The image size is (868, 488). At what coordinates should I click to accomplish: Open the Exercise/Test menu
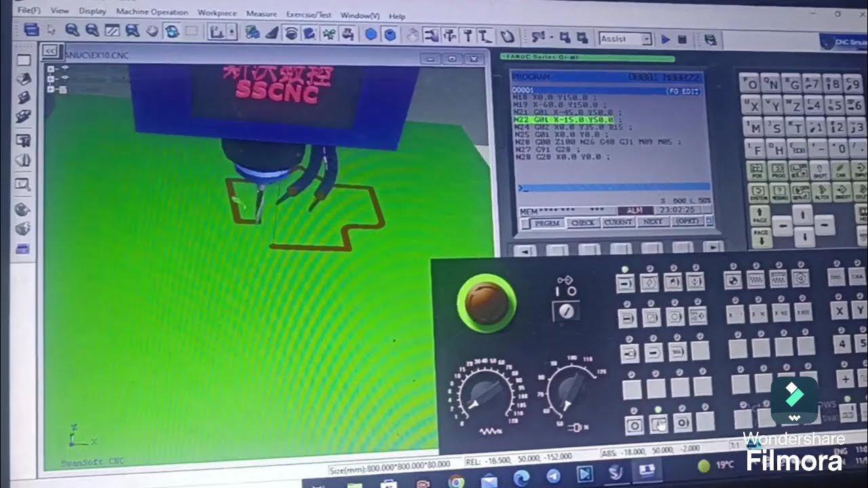click(x=309, y=14)
